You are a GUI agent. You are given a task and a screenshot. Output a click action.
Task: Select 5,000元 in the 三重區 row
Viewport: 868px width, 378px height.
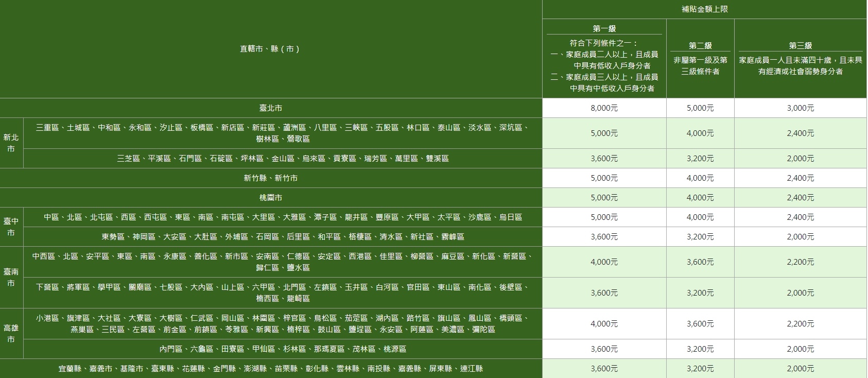point(604,133)
